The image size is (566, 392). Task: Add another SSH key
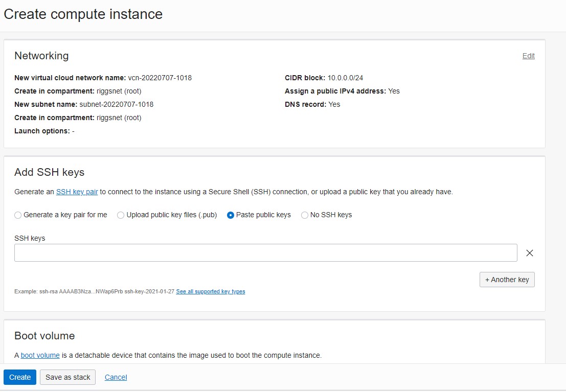pos(507,280)
